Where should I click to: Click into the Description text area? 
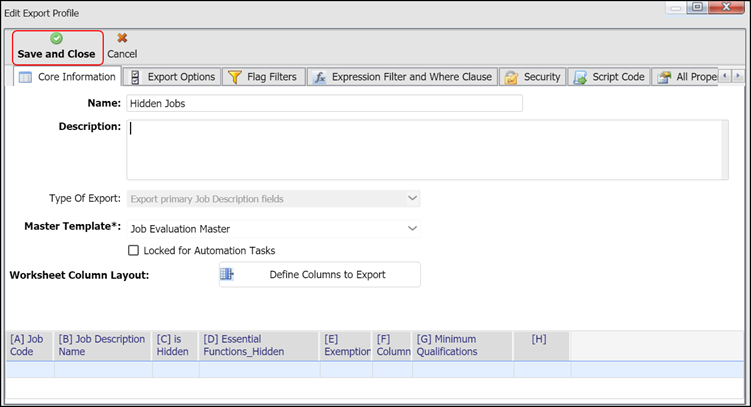[x=426, y=150]
